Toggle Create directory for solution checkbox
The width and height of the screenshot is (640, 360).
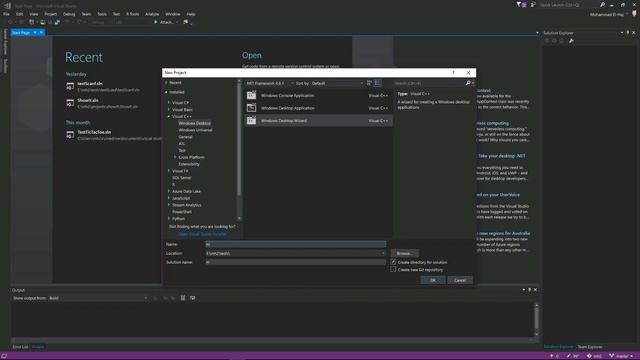393,262
